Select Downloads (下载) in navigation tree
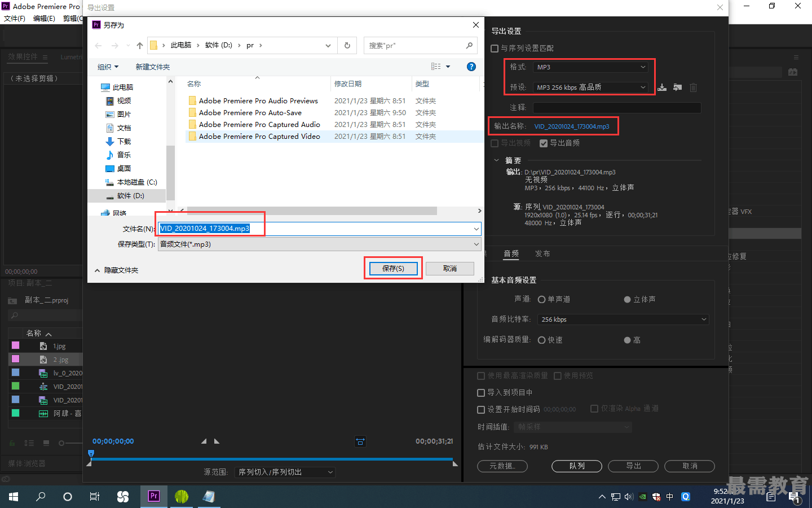 click(x=124, y=141)
